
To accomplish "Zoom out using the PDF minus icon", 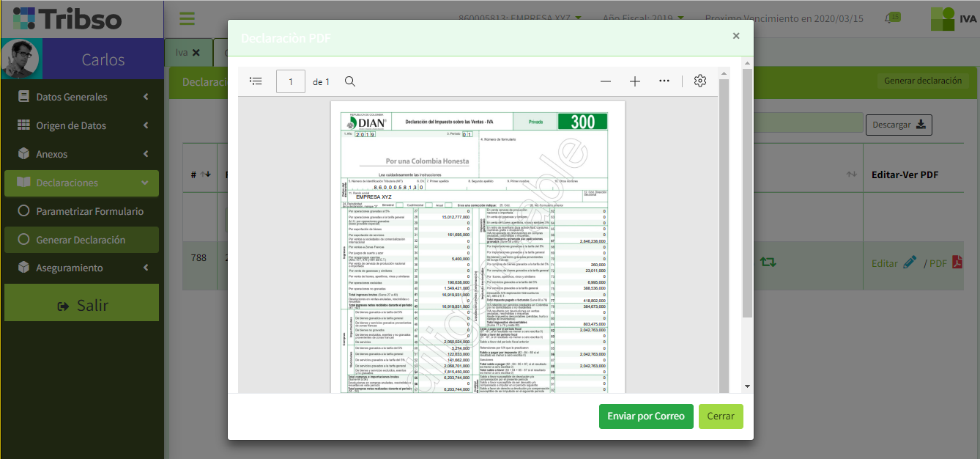I will point(606,81).
